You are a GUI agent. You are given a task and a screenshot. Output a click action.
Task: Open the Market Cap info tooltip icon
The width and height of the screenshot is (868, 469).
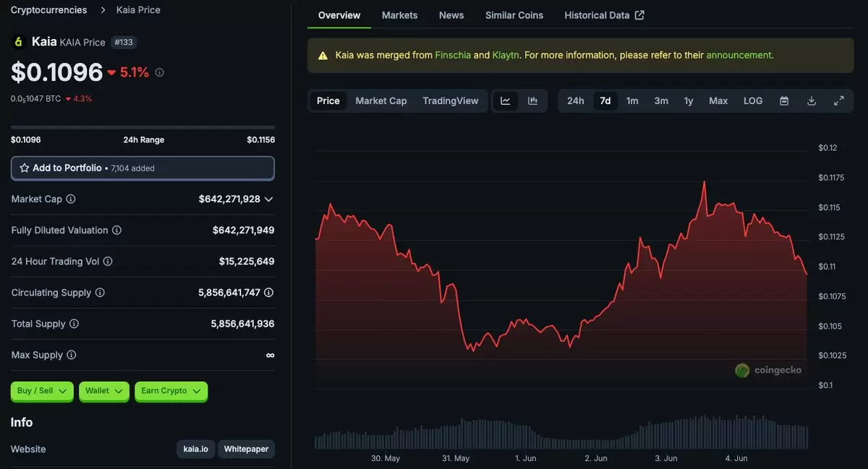point(71,199)
